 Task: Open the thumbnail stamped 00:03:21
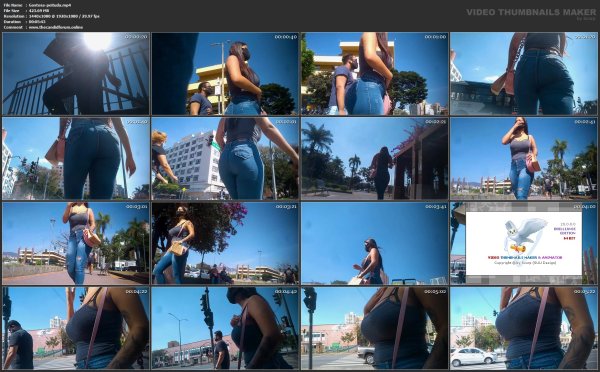click(225, 243)
